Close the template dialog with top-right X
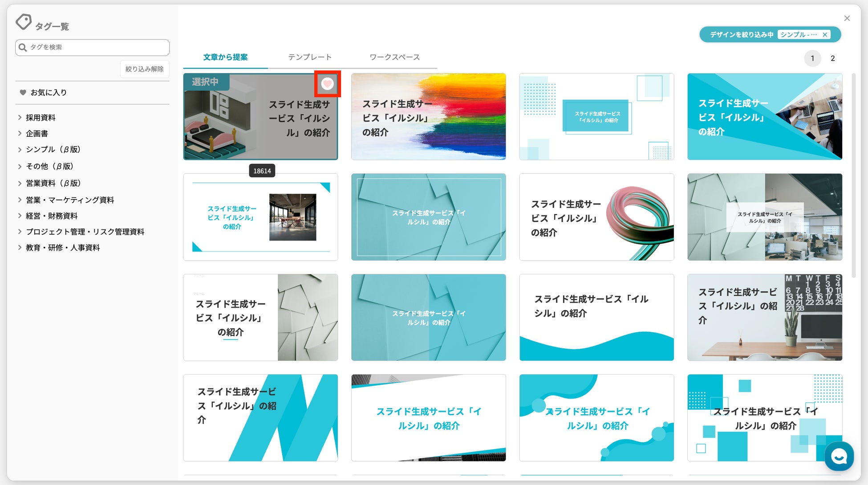Screen dimensions: 868x485 click(x=847, y=18)
